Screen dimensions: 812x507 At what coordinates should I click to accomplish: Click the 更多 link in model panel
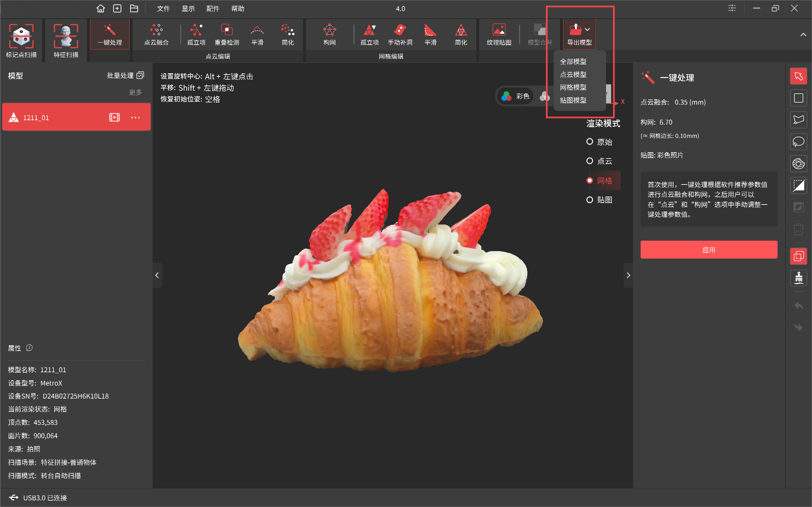[x=135, y=92]
